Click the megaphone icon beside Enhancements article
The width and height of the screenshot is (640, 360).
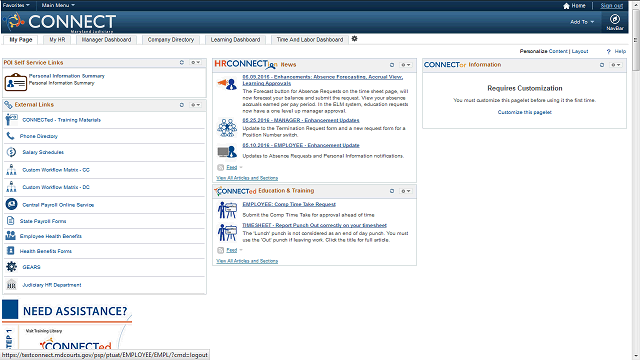[227, 84]
